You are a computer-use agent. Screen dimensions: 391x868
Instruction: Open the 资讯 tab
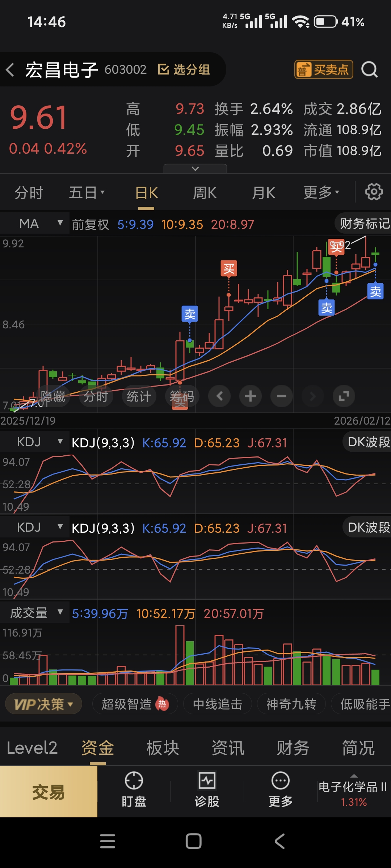click(x=228, y=748)
